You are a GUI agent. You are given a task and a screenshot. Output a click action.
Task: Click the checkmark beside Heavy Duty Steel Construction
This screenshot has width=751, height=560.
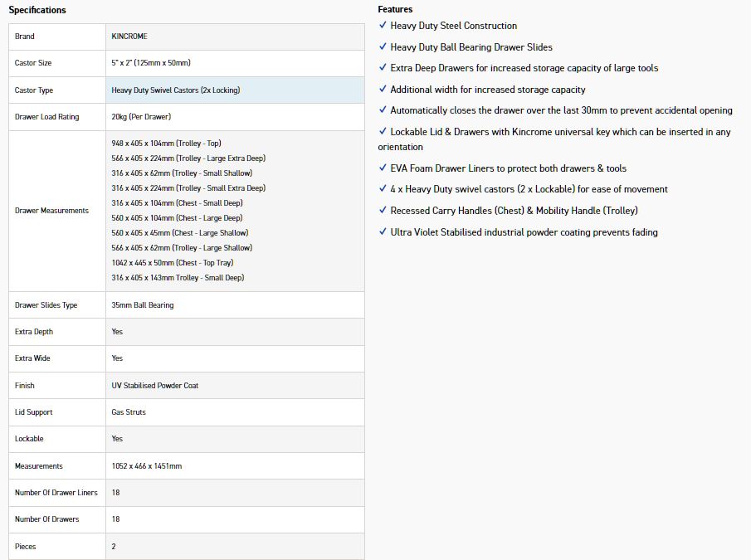point(383,25)
